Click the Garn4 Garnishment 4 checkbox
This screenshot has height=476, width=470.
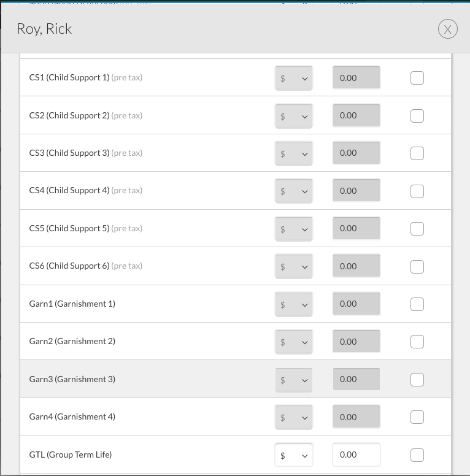(x=417, y=417)
